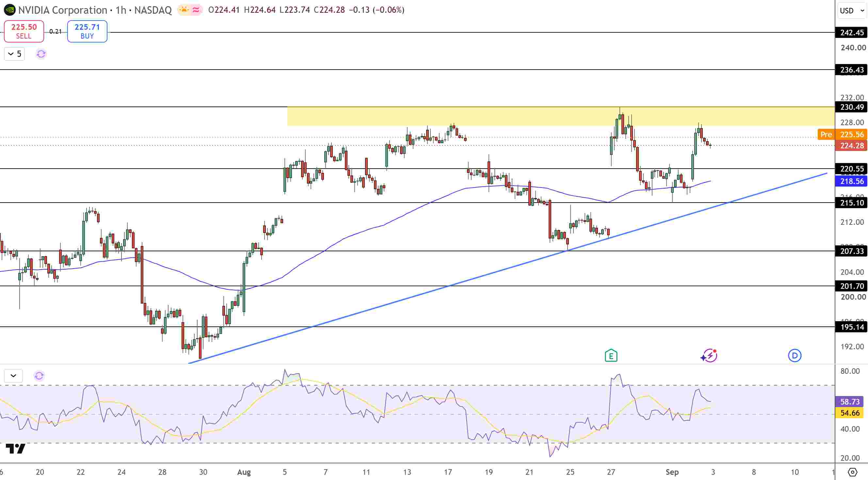Click the green E earnings marker
The image size is (868, 480).
[611, 356]
